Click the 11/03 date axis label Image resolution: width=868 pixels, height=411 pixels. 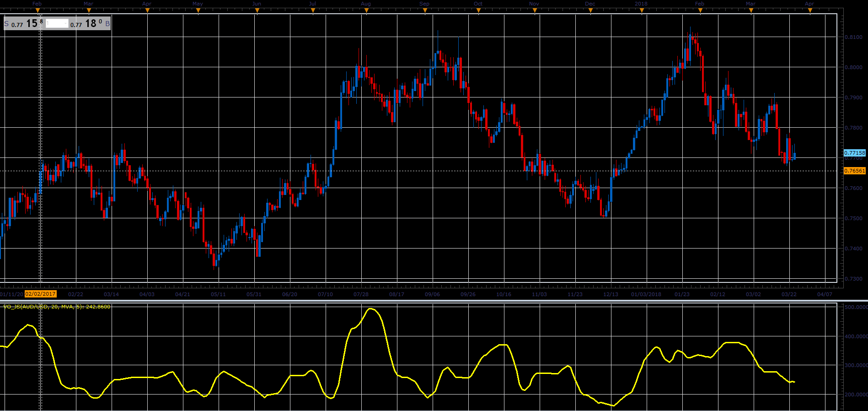[540, 294]
